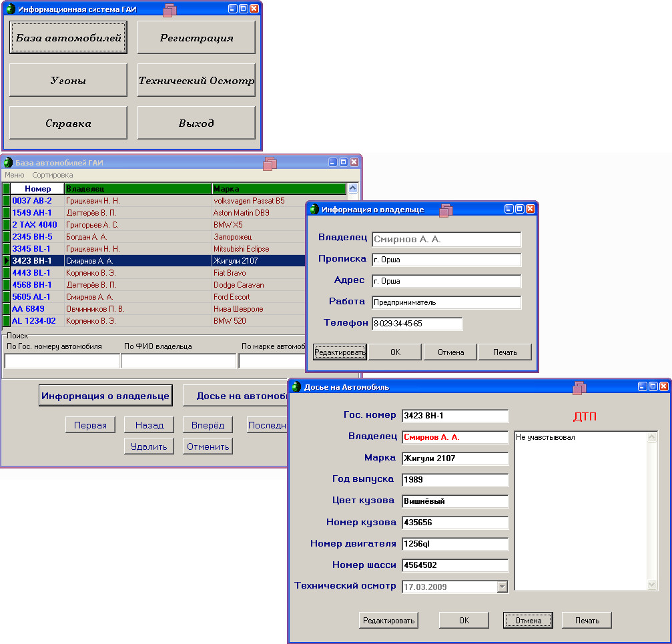Select row AA 6849
The height and width of the screenshot is (644, 672).
154,308
